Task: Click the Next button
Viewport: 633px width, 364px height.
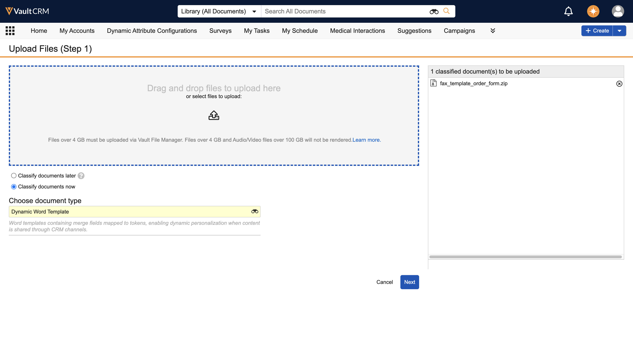Action: [409, 282]
